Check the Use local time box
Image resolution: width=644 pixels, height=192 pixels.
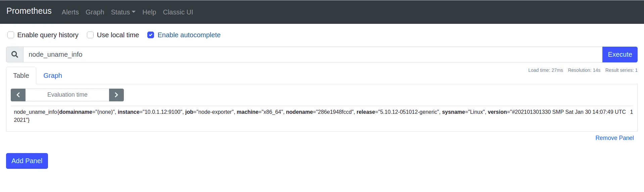90,35
